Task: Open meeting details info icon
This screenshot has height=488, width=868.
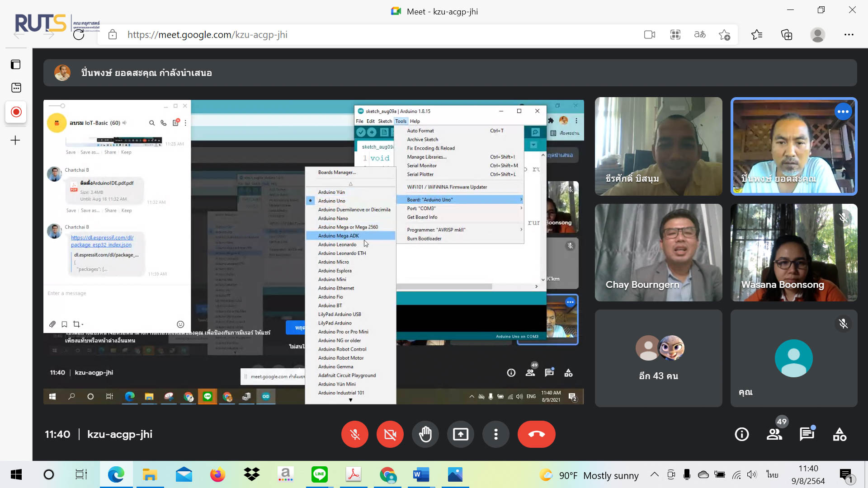Action: tap(742, 434)
